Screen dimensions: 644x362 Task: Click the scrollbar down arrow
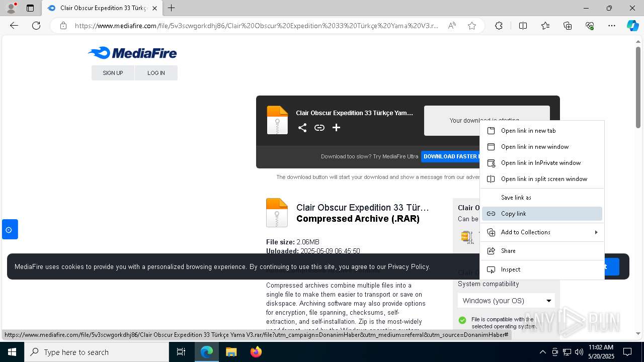click(x=638, y=333)
